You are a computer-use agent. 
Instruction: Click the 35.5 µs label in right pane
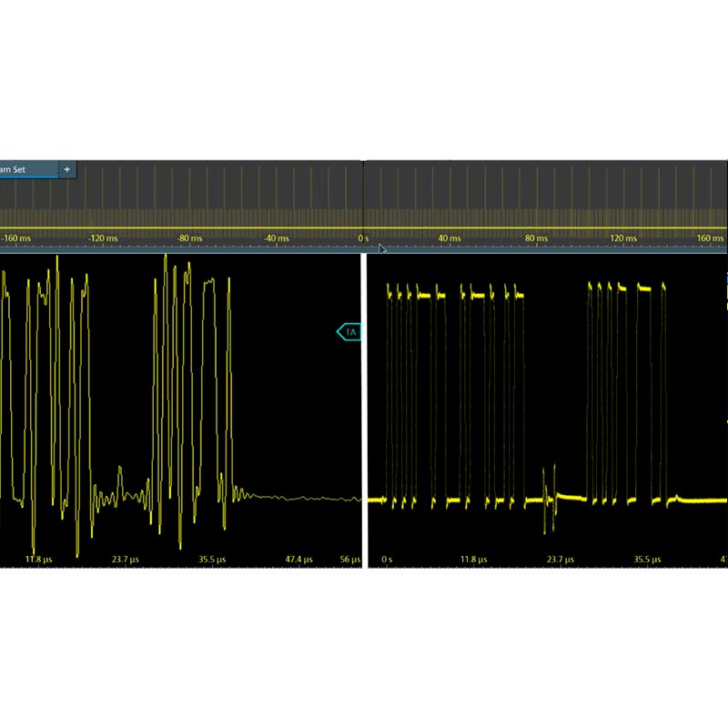(x=647, y=559)
